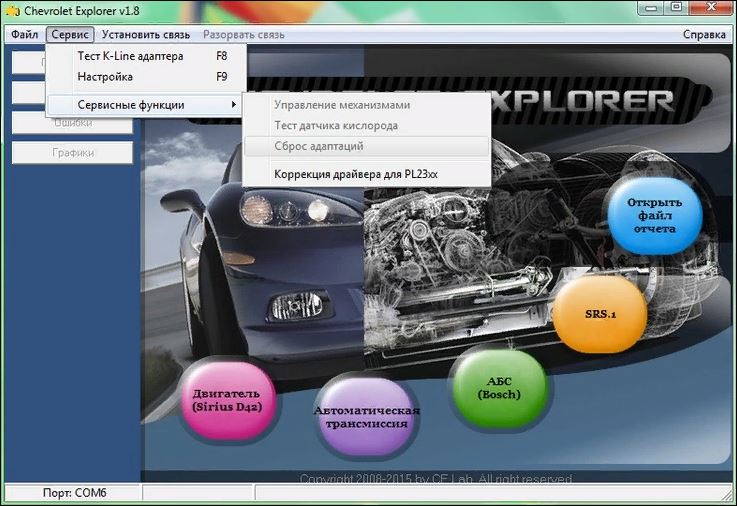This screenshot has height=506, width=737.
Task: Open the Справка menu
Action: [704, 35]
